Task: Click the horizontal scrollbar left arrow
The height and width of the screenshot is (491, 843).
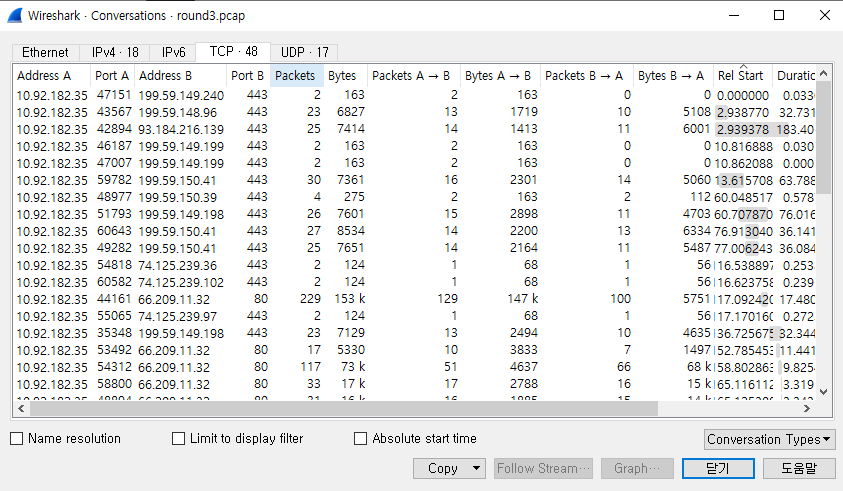Action: (x=21, y=409)
